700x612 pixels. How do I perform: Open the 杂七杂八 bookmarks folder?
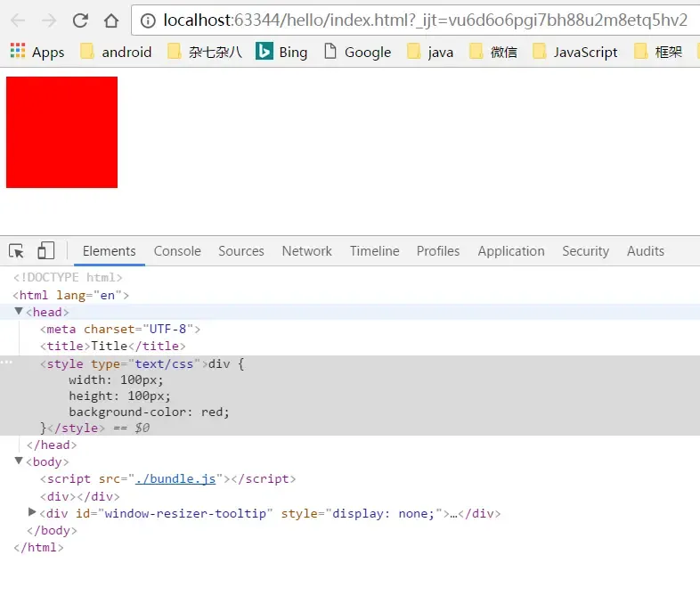pos(205,52)
